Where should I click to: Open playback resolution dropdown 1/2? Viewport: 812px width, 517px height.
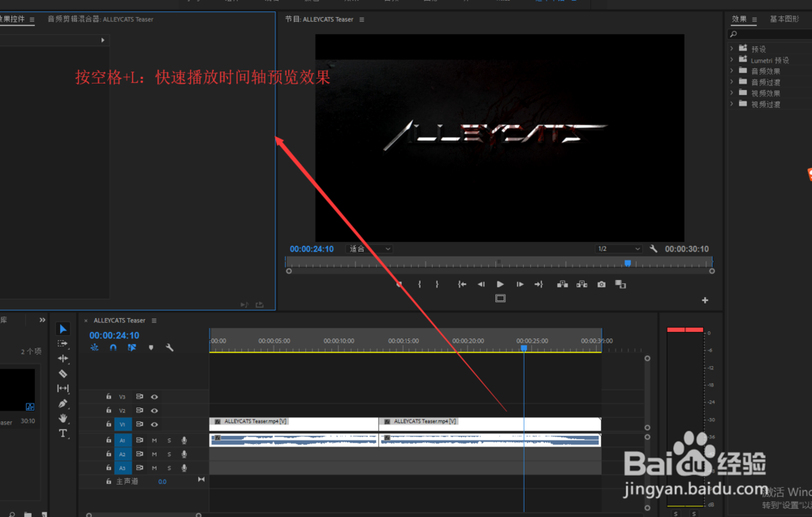[x=618, y=249]
